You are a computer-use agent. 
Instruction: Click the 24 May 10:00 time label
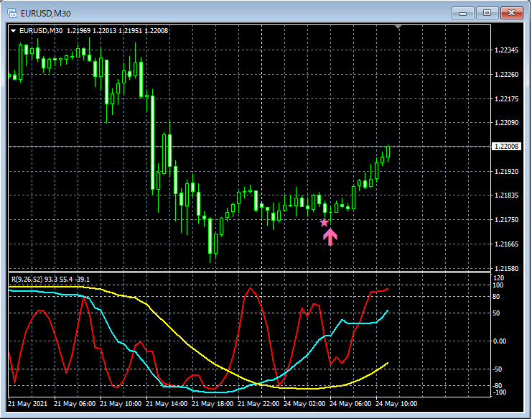click(396, 404)
